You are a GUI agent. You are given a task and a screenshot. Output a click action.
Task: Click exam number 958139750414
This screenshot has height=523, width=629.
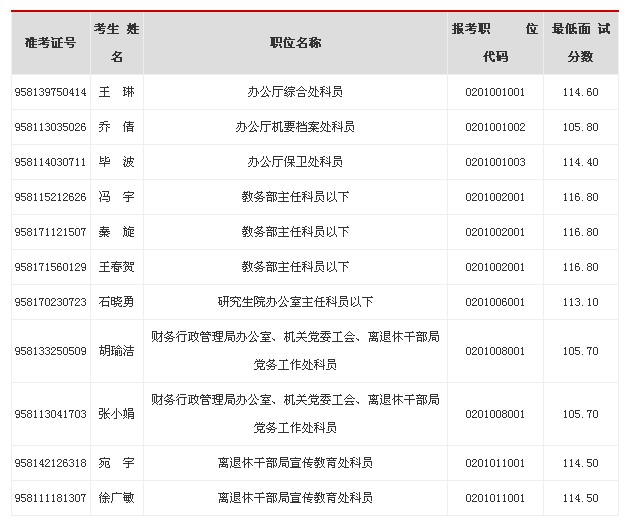coord(51,92)
